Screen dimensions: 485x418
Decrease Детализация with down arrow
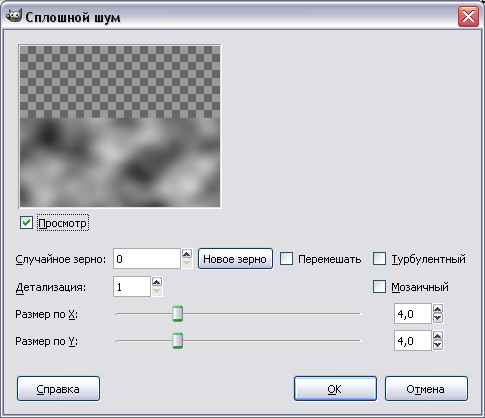pyautogui.click(x=157, y=291)
